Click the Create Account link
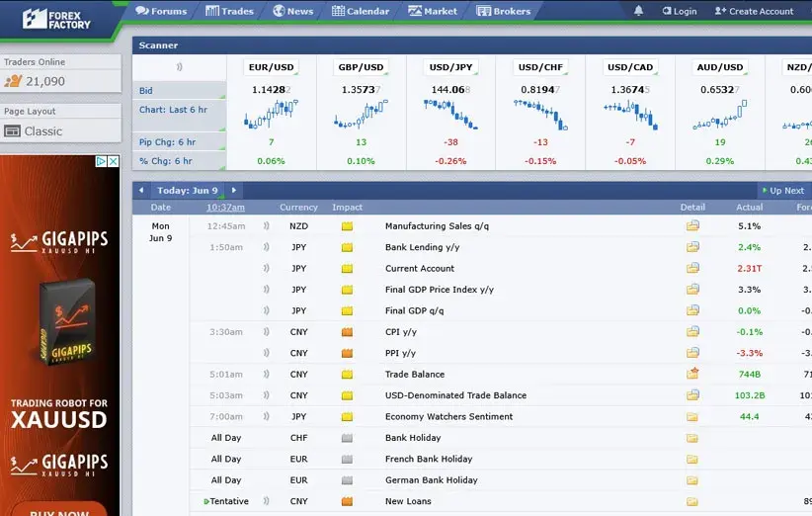The height and width of the screenshot is (516, 812). 754,11
